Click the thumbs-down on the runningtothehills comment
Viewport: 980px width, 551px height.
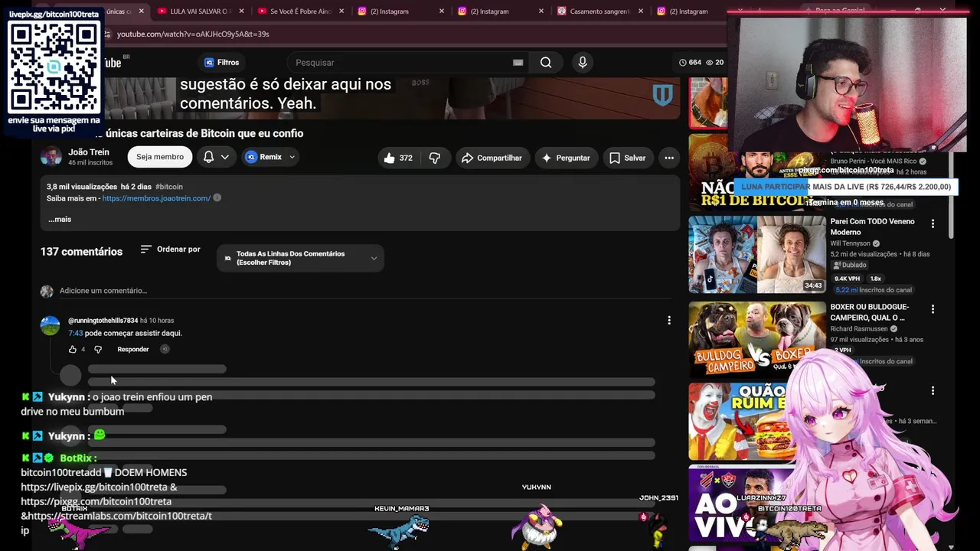98,350
